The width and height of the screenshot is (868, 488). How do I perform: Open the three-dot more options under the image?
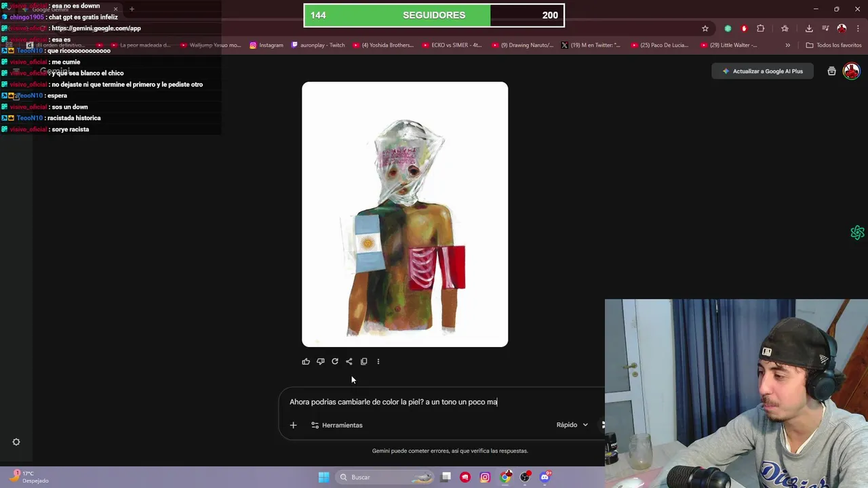coord(378,361)
